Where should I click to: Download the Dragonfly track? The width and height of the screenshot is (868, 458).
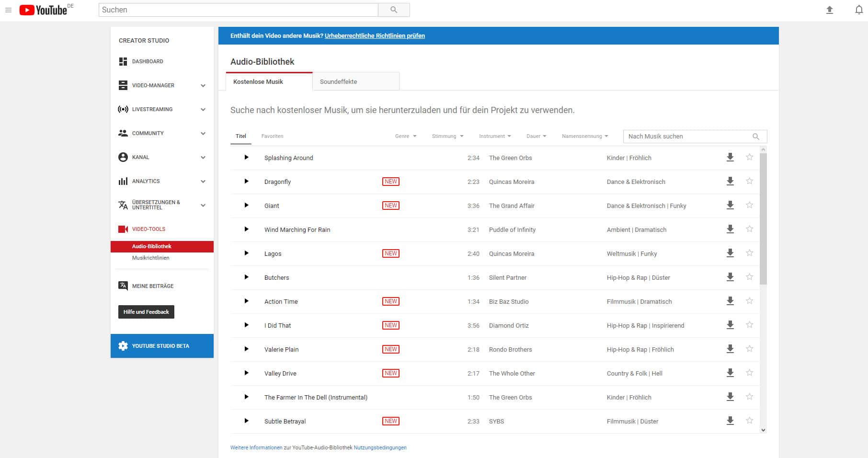(730, 181)
